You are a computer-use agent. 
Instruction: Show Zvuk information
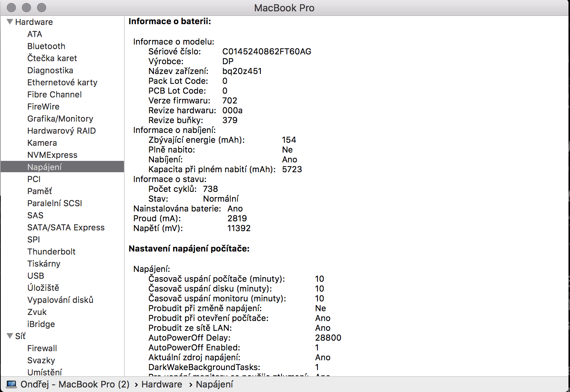[37, 312]
